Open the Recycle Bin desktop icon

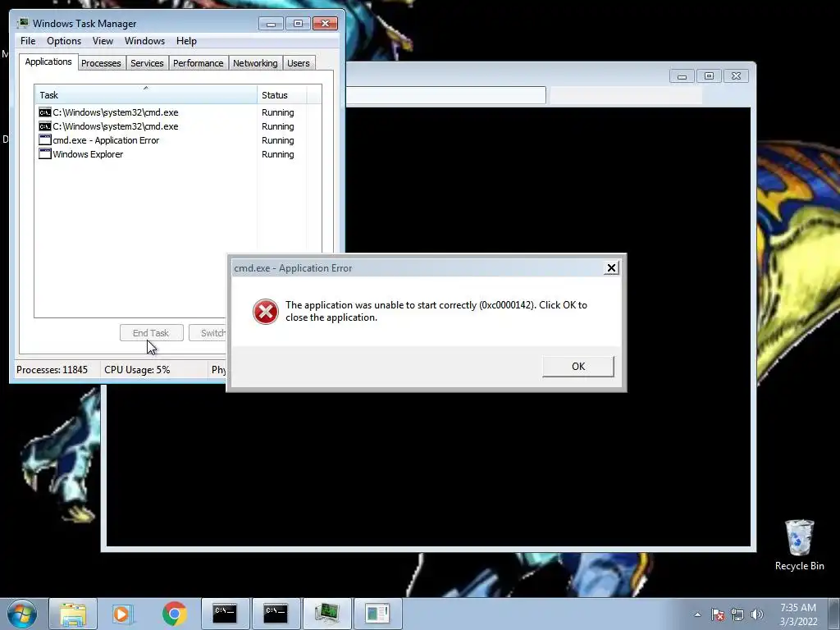point(799,545)
